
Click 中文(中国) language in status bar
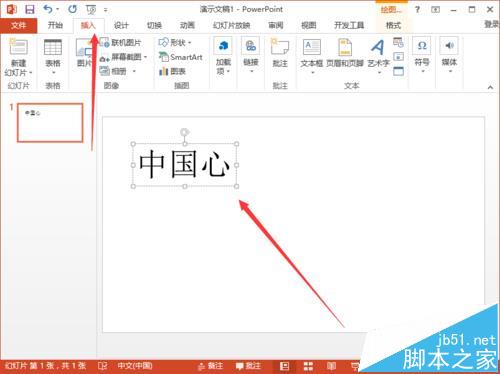tap(135, 366)
